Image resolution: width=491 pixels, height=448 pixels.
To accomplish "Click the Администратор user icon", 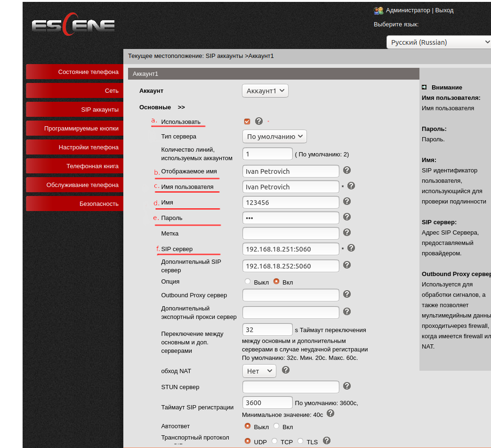I will pos(378,11).
